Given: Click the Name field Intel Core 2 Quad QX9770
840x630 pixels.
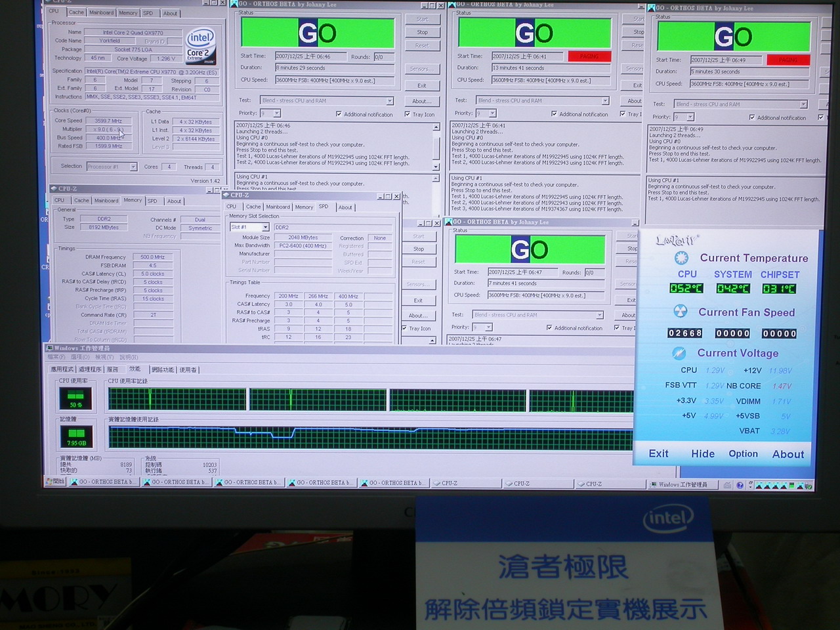Looking at the screenshot, I should pyautogui.click(x=133, y=32).
